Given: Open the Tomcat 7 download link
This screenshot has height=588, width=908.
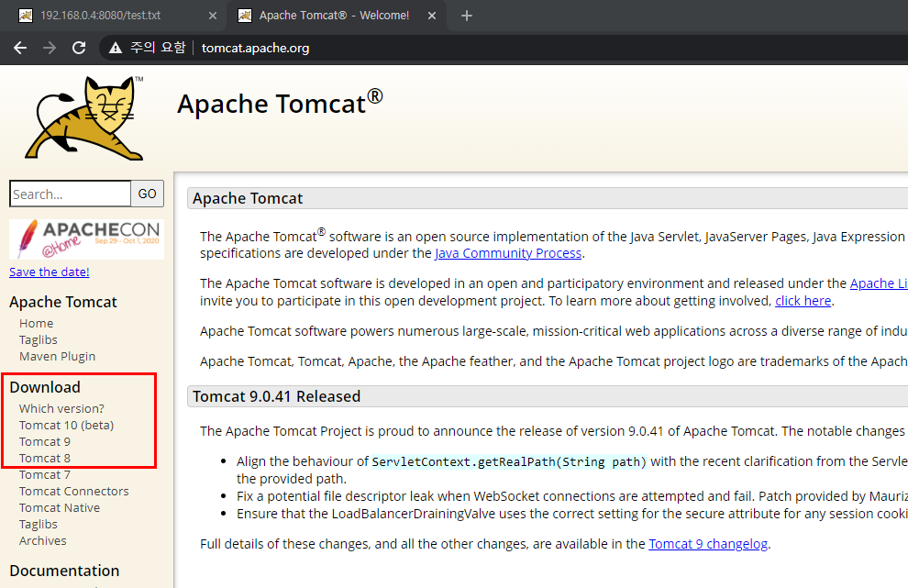Looking at the screenshot, I should point(45,474).
